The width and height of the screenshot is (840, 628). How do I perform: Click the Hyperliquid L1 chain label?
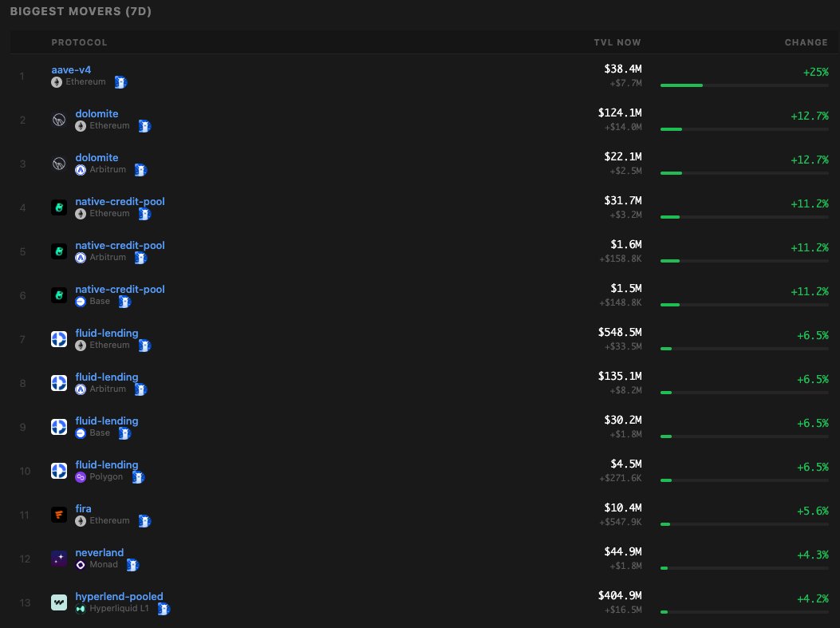coord(119,609)
